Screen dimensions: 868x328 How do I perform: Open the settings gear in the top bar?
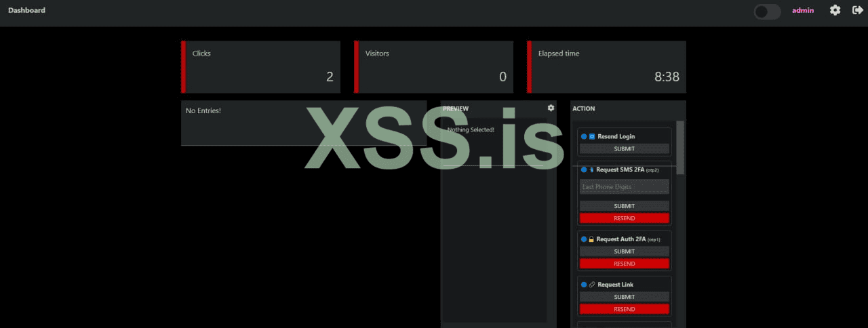point(835,10)
